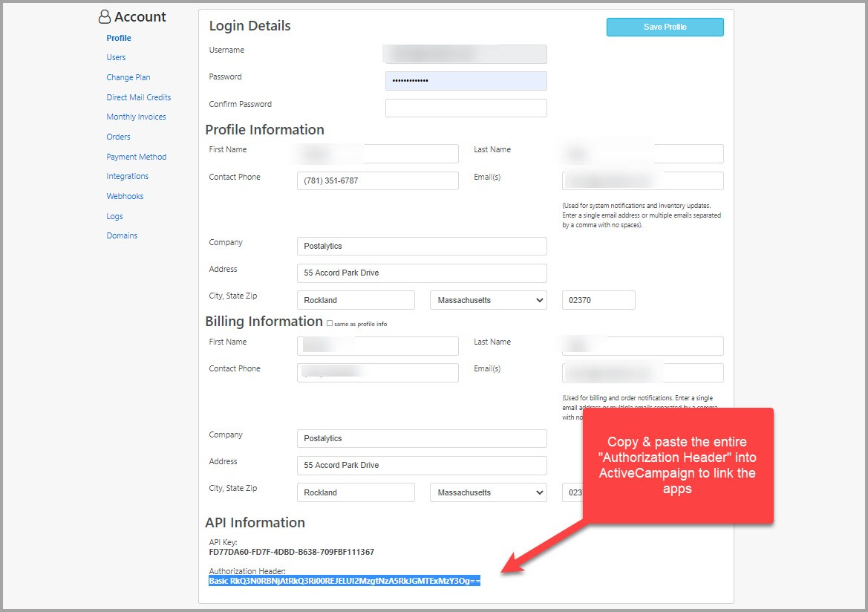This screenshot has width=868, height=612.
Task: Click API Key value FD77DA60-FD7F-4DBD-B638-709FBF111367
Action: (x=291, y=552)
